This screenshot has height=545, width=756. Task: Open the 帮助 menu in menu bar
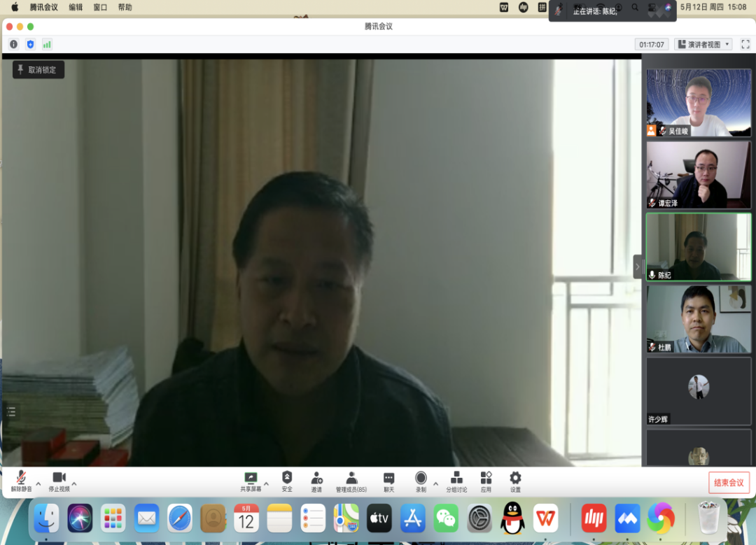125,7
